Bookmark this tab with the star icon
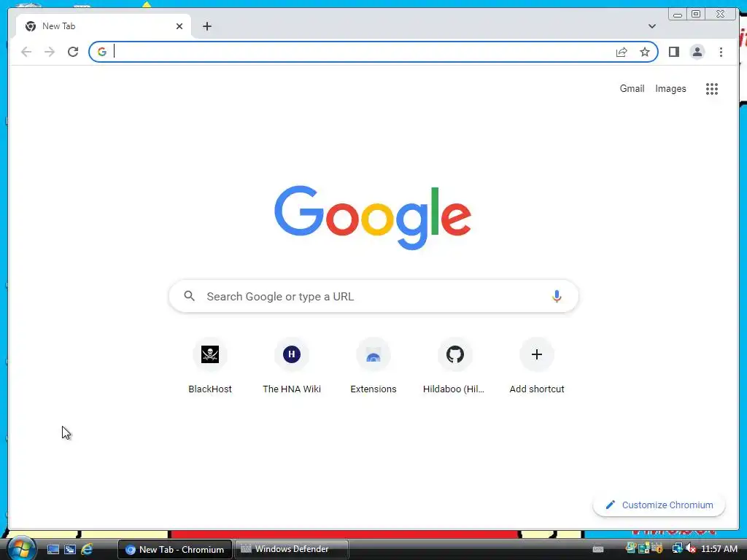This screenshot has height=560, width=747. [x=645, y=52]
